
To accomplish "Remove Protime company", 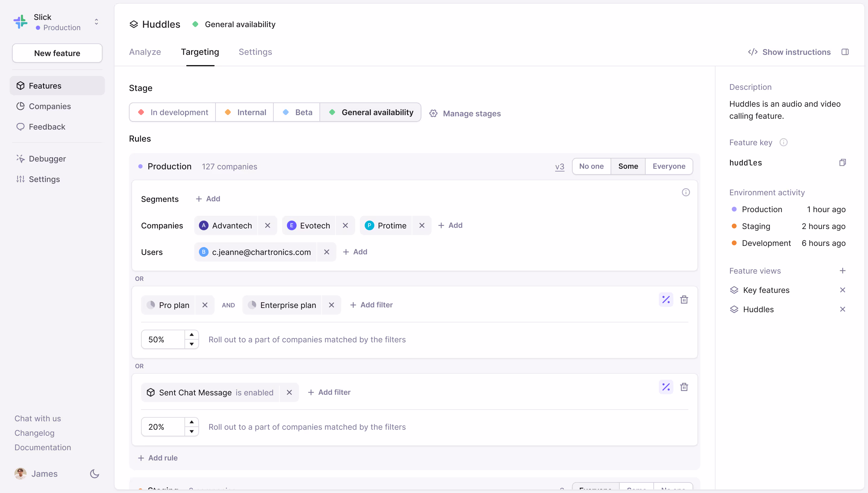I will tap(422, 225).
